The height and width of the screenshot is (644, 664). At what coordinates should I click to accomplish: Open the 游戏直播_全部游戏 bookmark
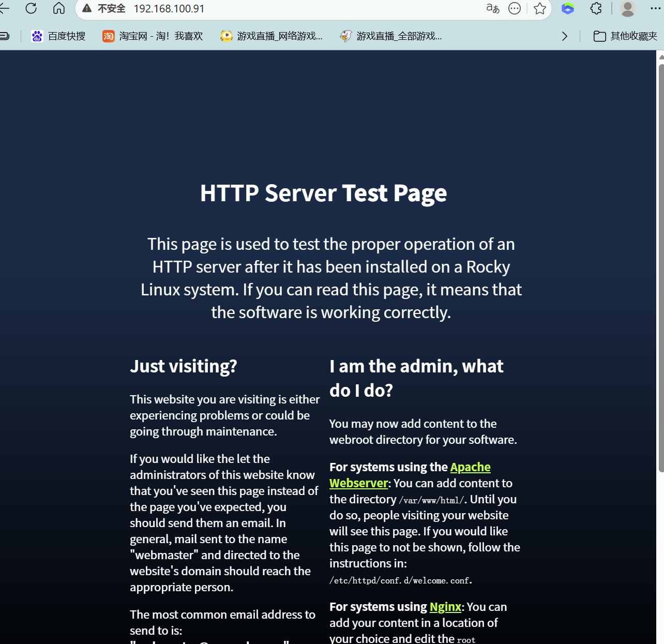[x=391, y=36]
